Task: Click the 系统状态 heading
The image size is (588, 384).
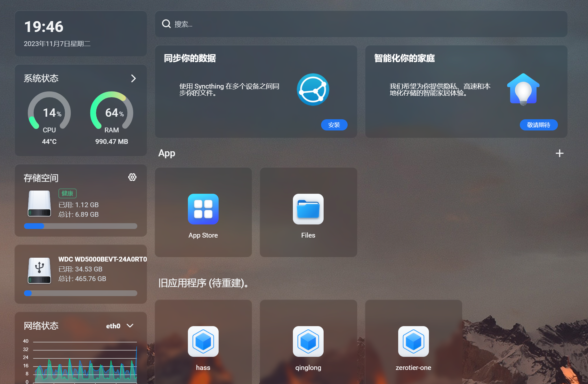Action: click(x=41, y=78)
